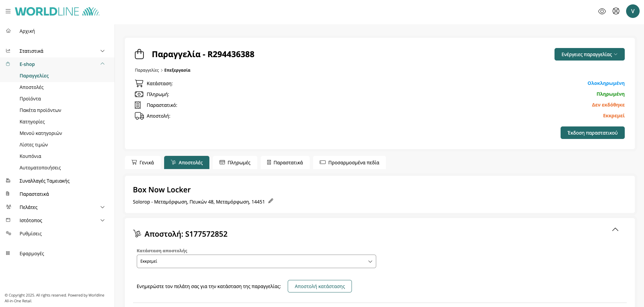This screenshot has height=307, width=644.
Task: Click the Ρυθμίσεις gears icon
Action: pyautogui.click(x=8, y=233)
